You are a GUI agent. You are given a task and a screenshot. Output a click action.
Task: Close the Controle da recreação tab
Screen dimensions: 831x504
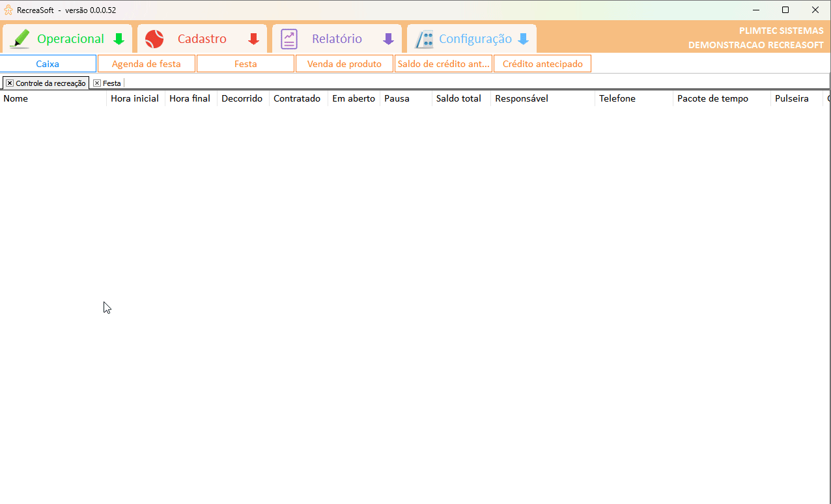click(10, 83)
